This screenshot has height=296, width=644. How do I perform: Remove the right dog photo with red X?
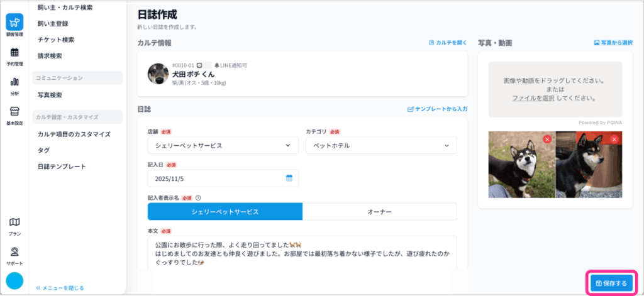click(x=614, y=139)
